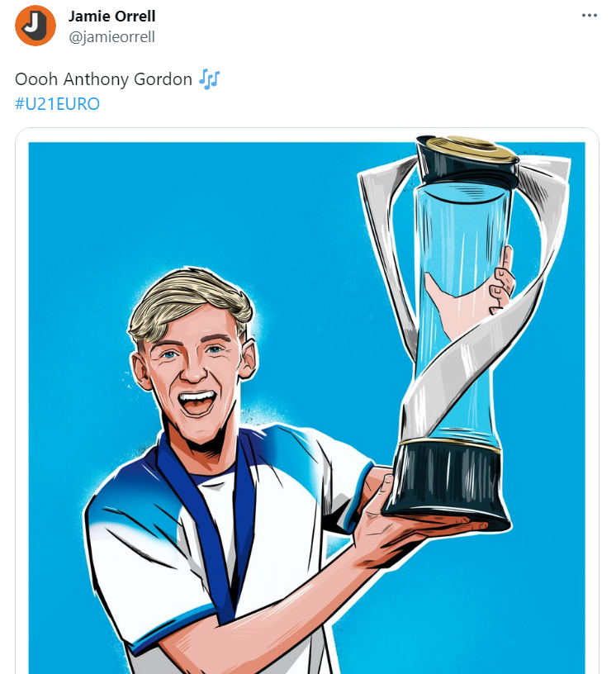This screenshot has height=674, width=616.
Task: Open the Jamie Orrell display name link
Action: pos(111,17)
